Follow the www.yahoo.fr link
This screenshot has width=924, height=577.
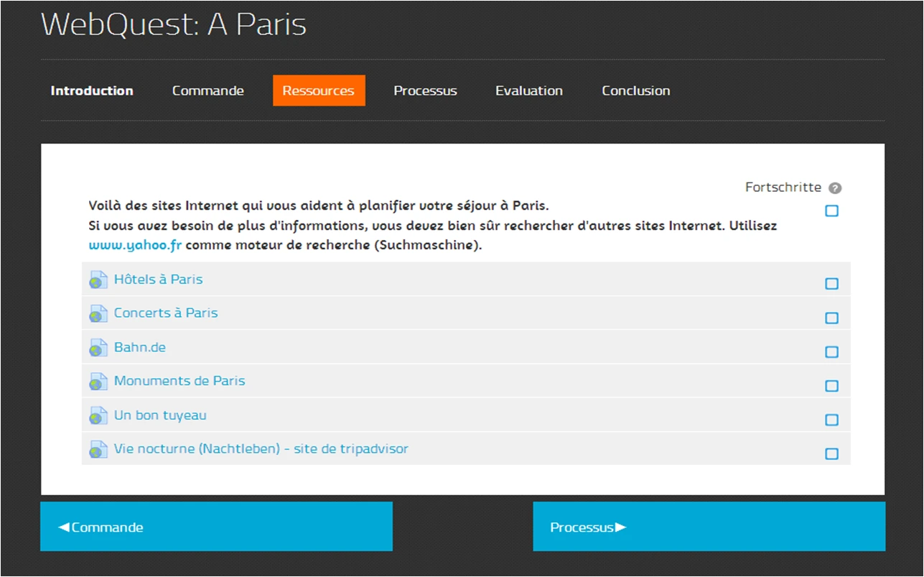[135, 245]
